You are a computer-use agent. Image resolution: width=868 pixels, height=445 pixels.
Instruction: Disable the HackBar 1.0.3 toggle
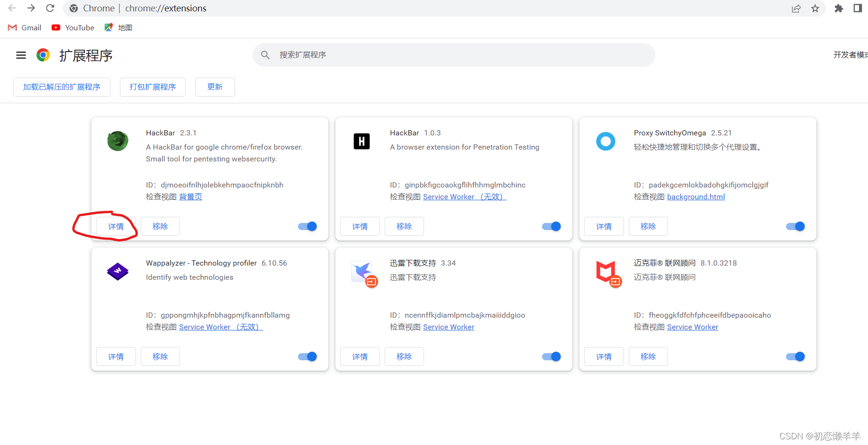click(x=552, y=226)
